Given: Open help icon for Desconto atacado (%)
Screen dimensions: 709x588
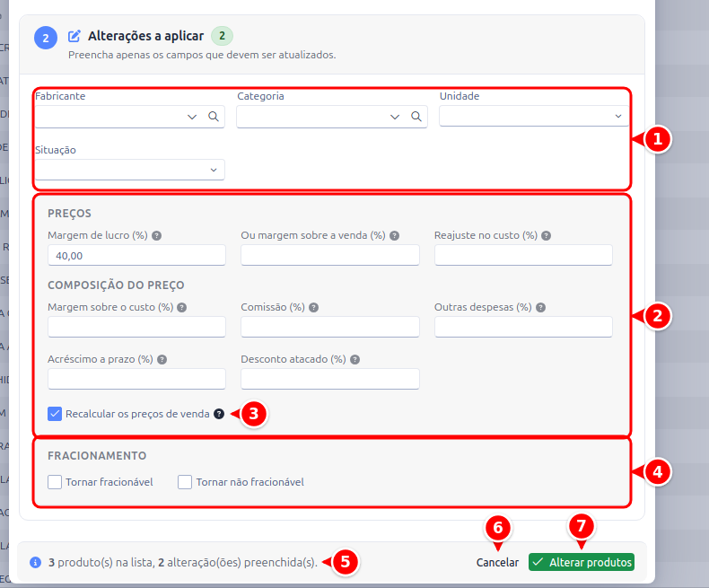Looking at the screenshot, I should 355,360.
